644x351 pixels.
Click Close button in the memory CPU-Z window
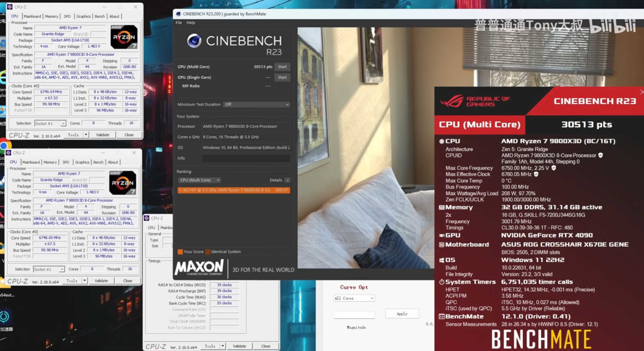click(x=266, y=346)
